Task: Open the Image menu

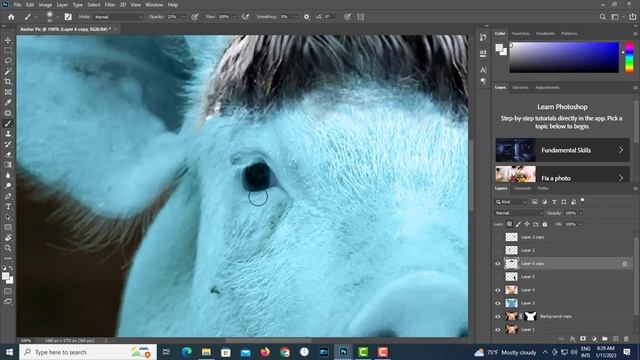Action: [x=45, y=5]
